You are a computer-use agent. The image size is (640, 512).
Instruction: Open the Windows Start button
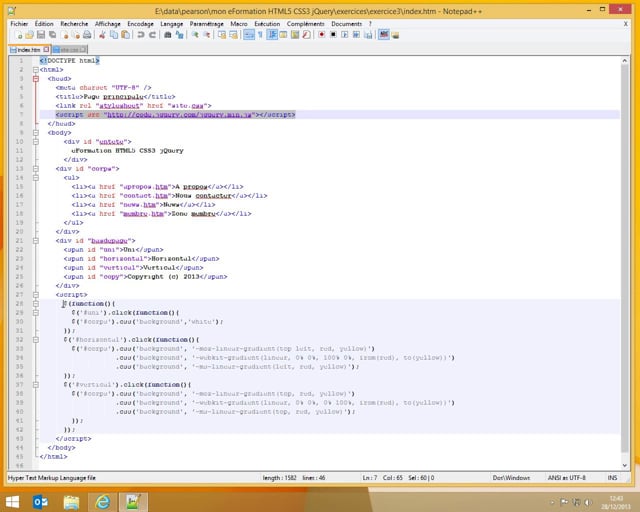coord(12,502)
